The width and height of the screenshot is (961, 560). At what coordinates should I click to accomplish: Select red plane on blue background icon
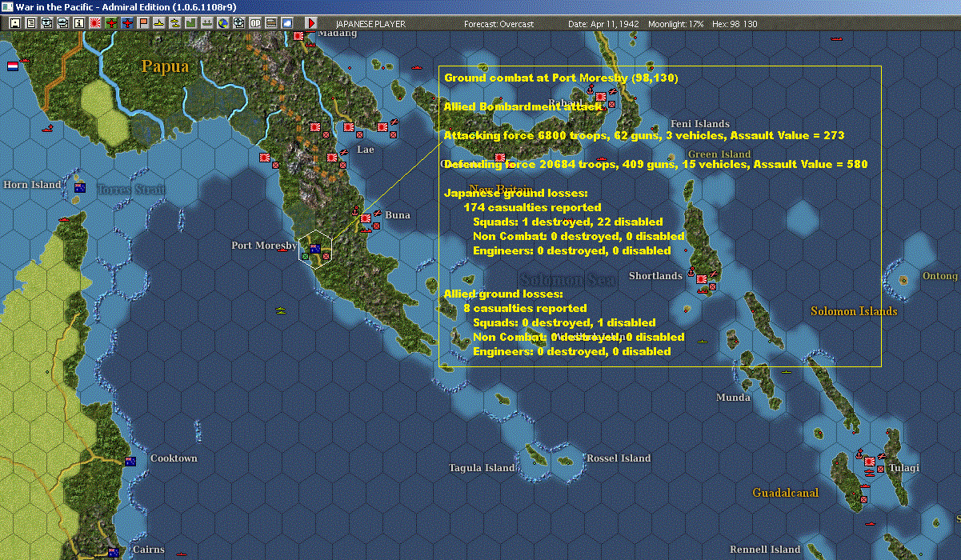point(126,23)
